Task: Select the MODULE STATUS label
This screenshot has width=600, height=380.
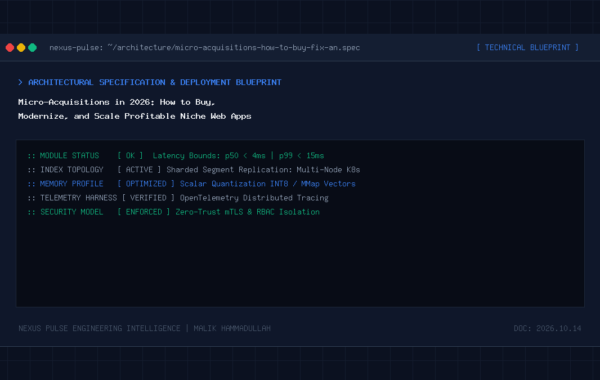Action: (69, 156)
